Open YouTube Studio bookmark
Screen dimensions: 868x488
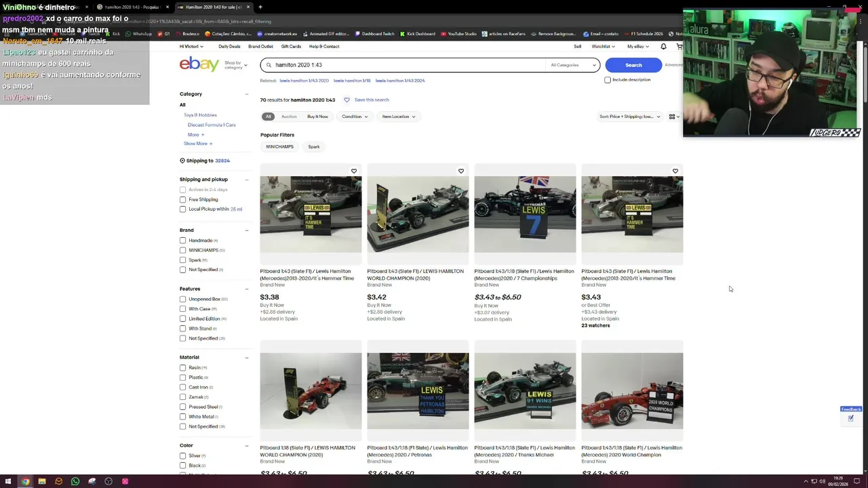pos(459,34)
